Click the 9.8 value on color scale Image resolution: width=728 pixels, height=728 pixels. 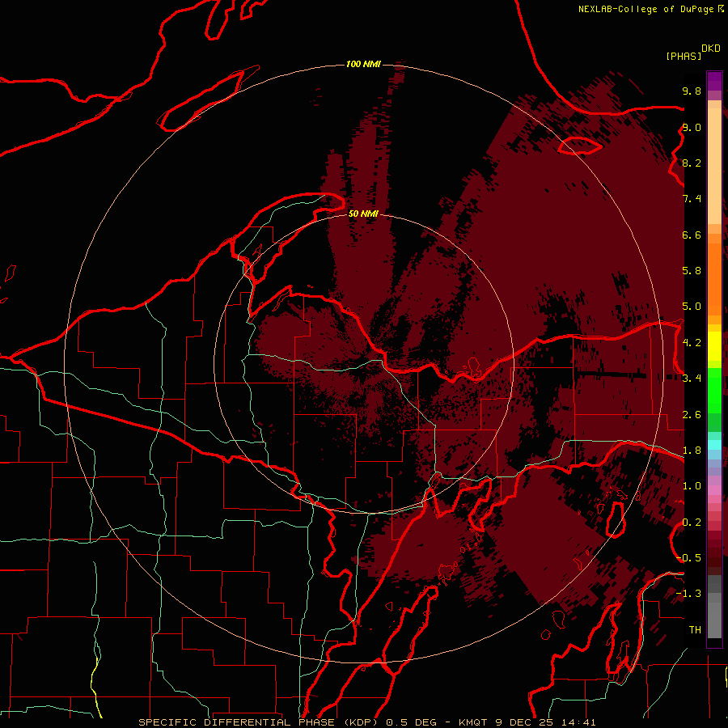[692, 91]
